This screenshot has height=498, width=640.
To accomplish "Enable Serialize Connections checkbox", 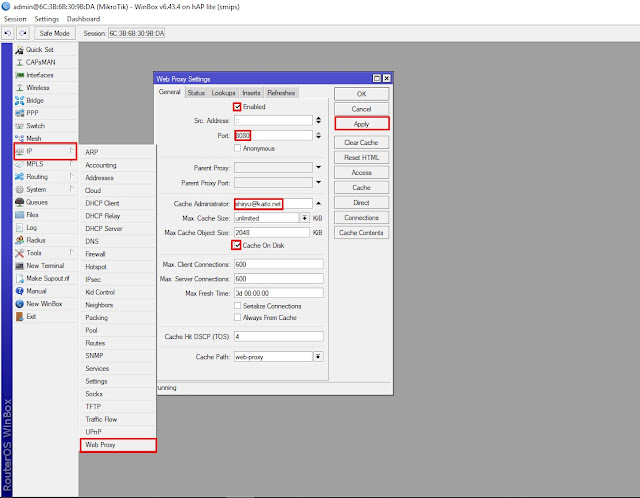I will point(238,306).
